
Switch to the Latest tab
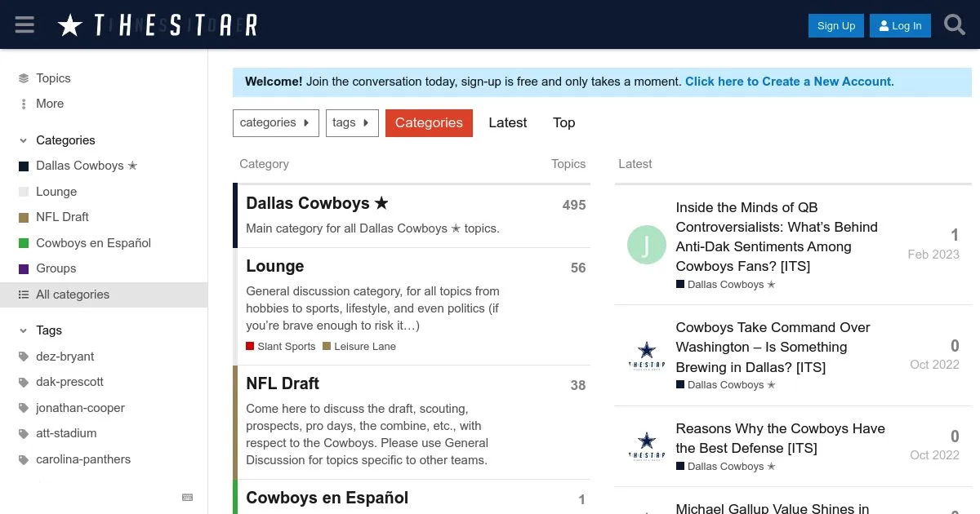pos(508,123)
